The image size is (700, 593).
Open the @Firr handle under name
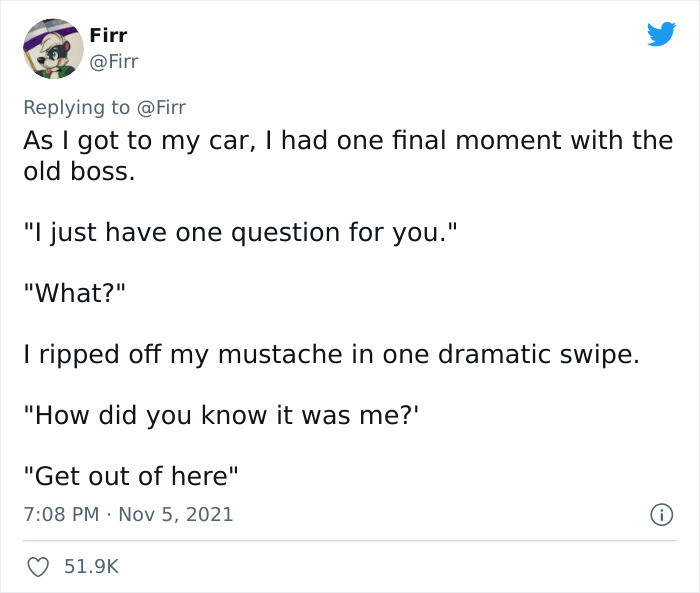click(114, 62)
